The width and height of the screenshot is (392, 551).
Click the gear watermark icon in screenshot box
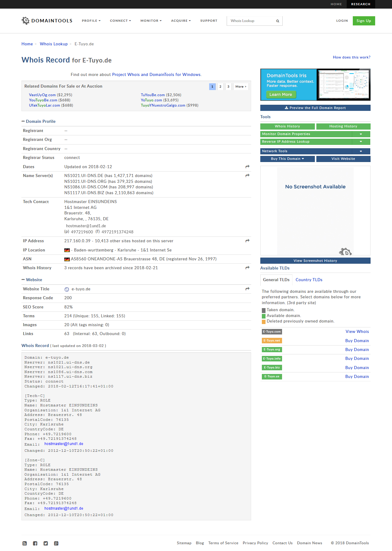(x=345, y=252)
